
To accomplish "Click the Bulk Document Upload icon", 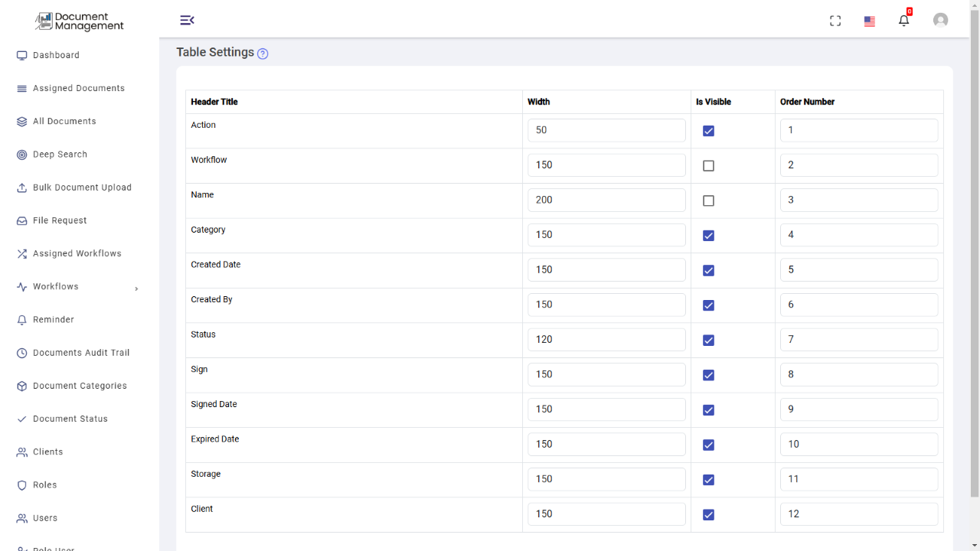I will click(x=22, y=187).
